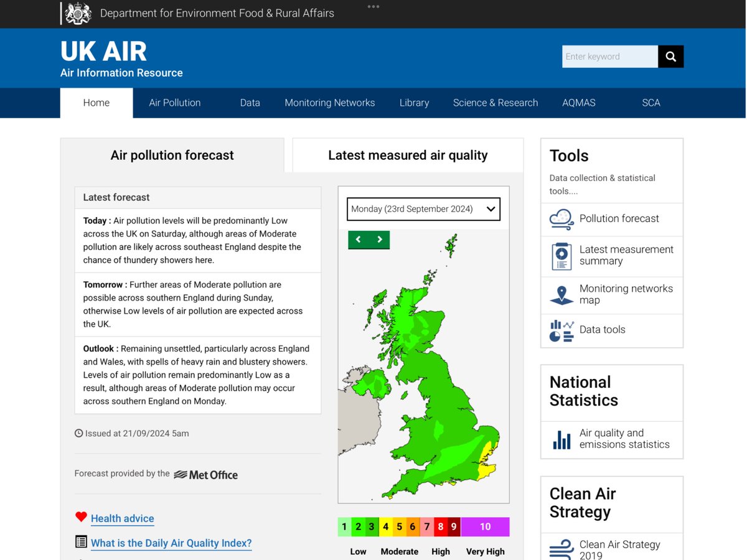Click the air quality statistics bar chart icon

pos(561,439)
